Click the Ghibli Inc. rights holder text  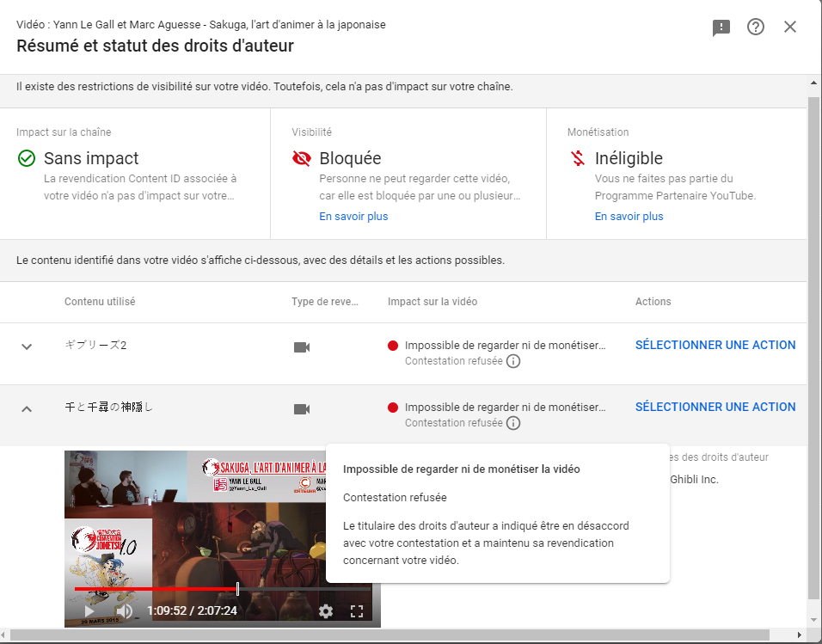[694, 479]
